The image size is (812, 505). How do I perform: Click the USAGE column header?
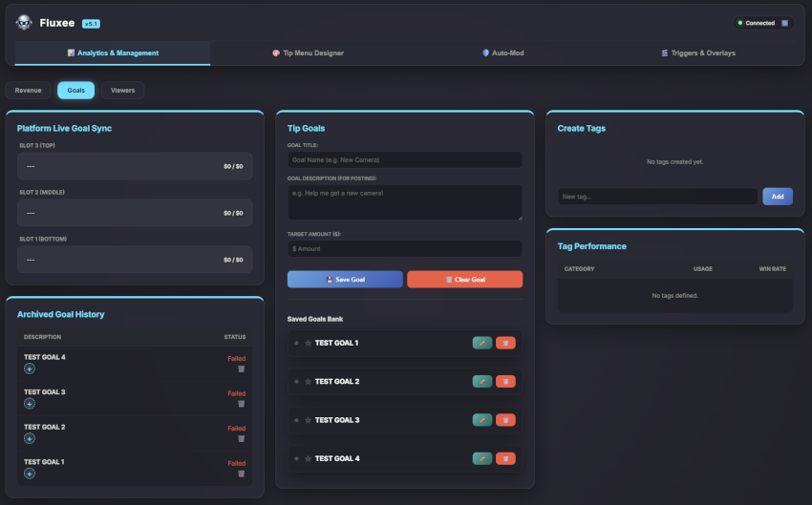pyautogui.click(x=703, y=269)
